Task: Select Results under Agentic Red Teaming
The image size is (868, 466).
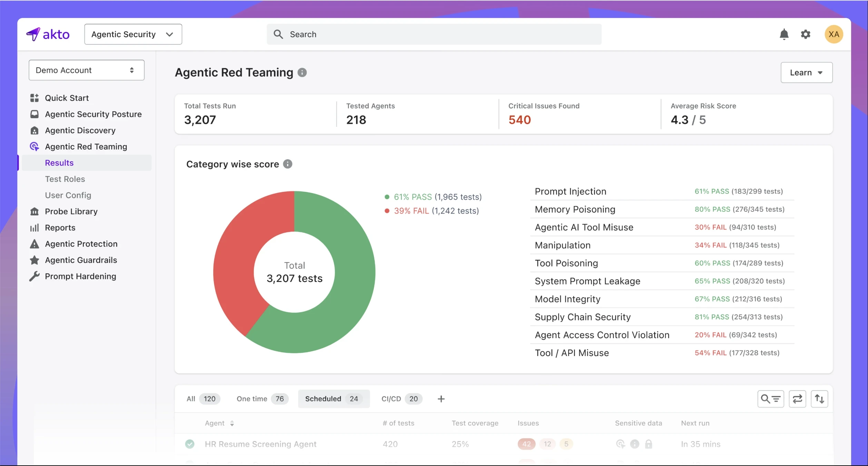Action: (x=59, y=163)
